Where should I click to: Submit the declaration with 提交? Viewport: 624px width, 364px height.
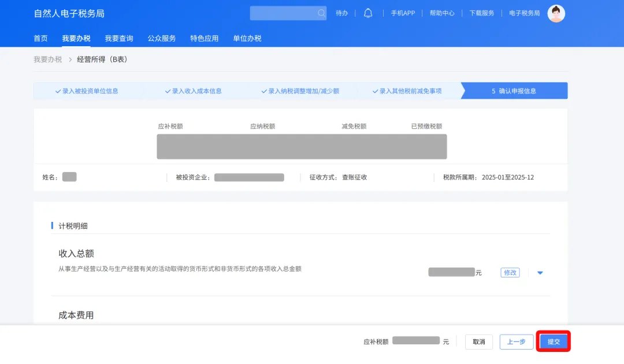tap(554, 341)
